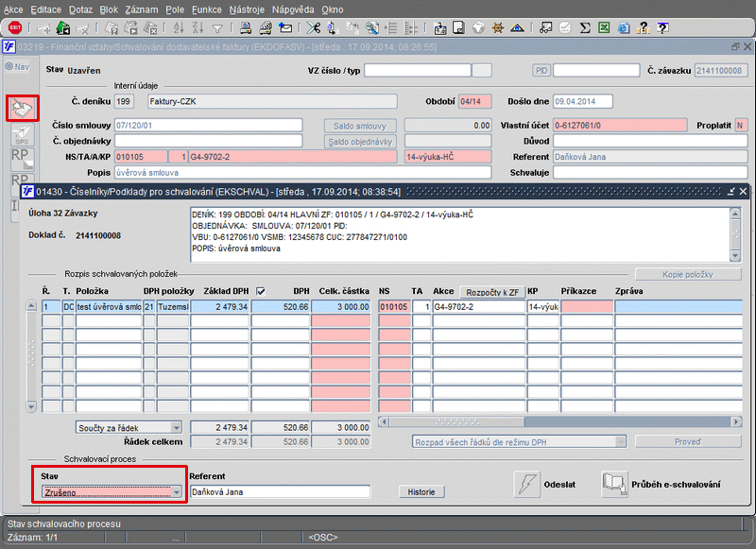Image resolution: width=756 pixels, height=549 pixels.
Task: Select the Nav radio button
Action: (9, 66)
